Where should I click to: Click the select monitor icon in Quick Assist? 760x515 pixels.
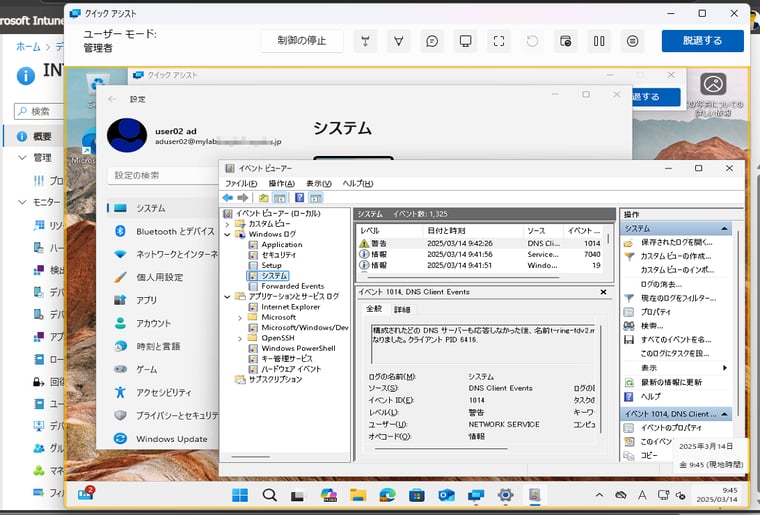tap(465, 41)
